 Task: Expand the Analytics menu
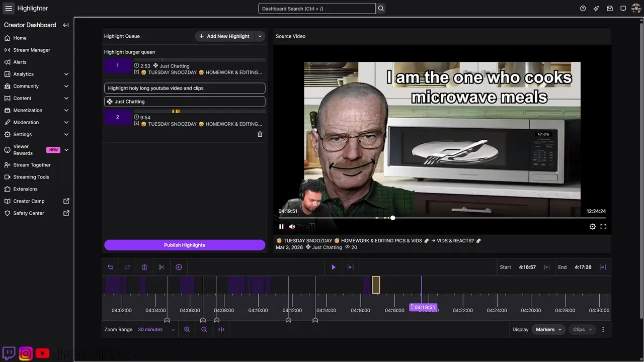click(x=66, y=74)
